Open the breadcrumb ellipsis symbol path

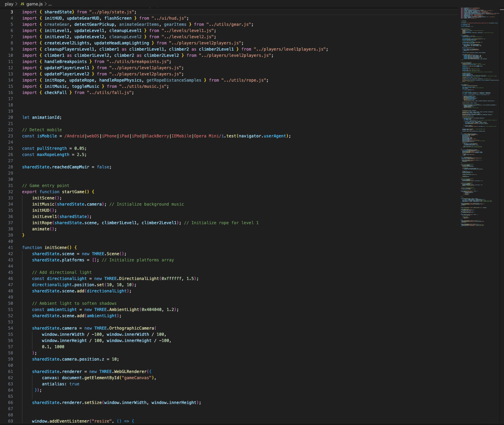pyautogui.click(x=50, y=4)
